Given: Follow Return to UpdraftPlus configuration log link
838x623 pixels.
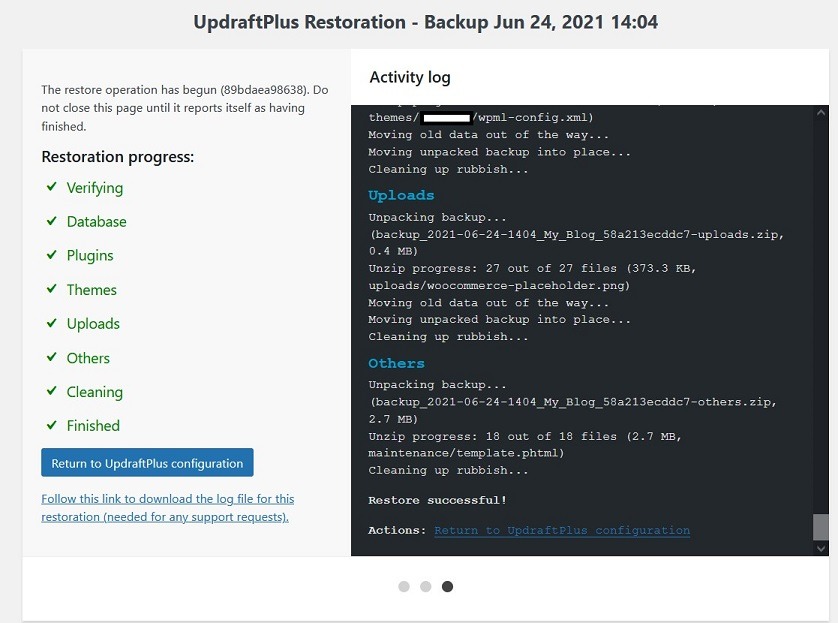Looking at the screenshot, I should click(x=562, y=531).
